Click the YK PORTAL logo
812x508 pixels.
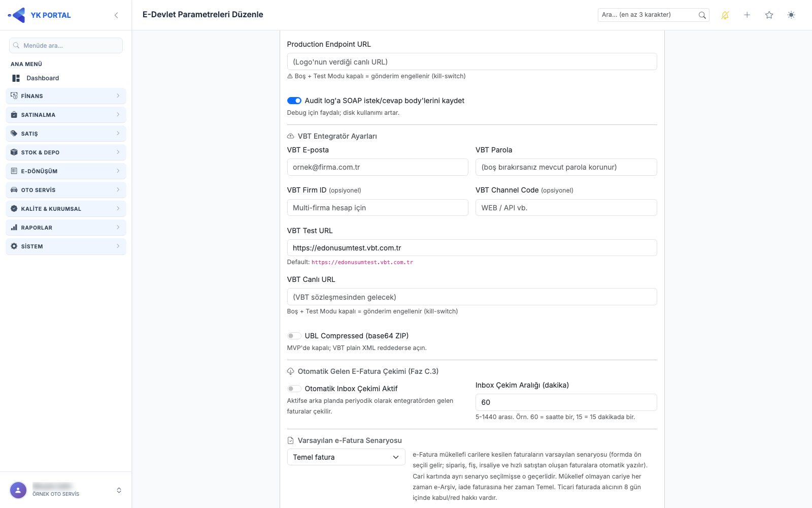click(x=40, y=15)
